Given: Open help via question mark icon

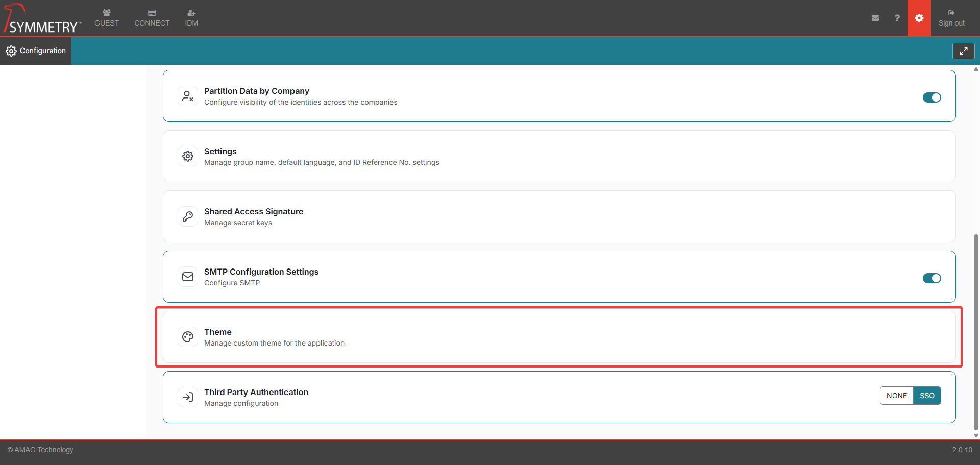Looking at the screenshot, I should (x=897, y=18).
